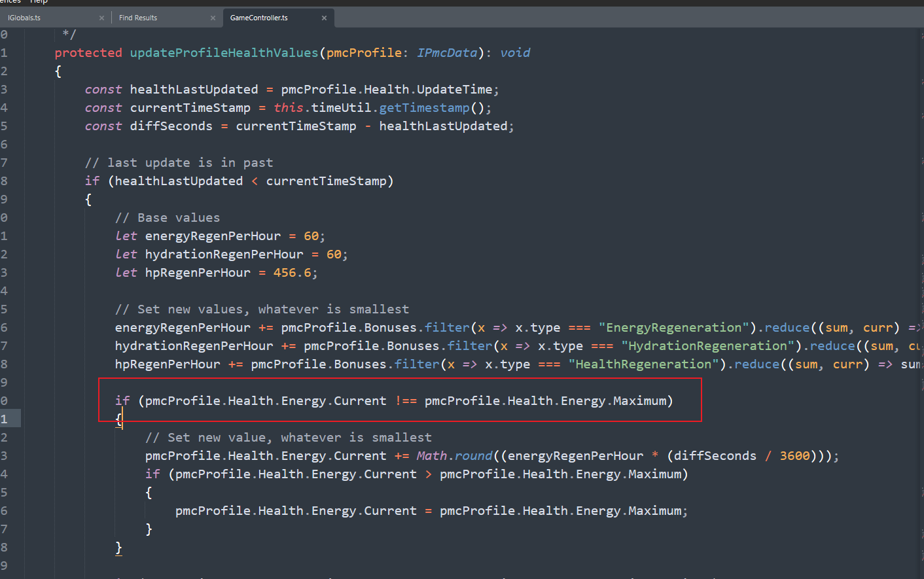Open the Find Results tab
Screen dimensions: 924x579
tap(138, 18)
